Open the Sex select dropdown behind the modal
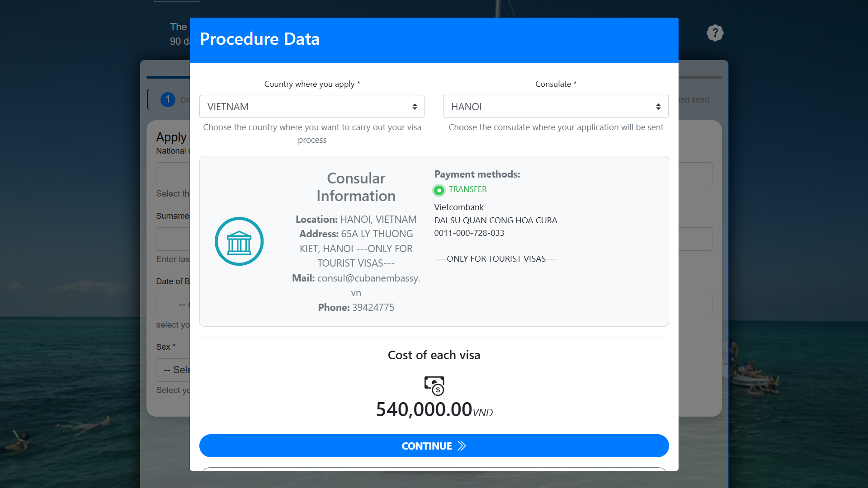The width and height of the screenshot is (868, 488). [x=174, y=370]
